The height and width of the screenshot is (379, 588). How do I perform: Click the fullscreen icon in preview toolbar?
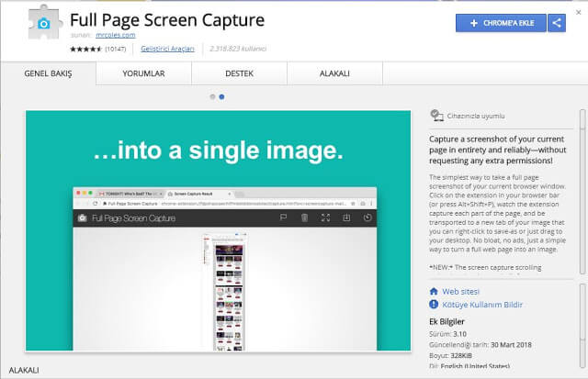(x=325, y=217)
